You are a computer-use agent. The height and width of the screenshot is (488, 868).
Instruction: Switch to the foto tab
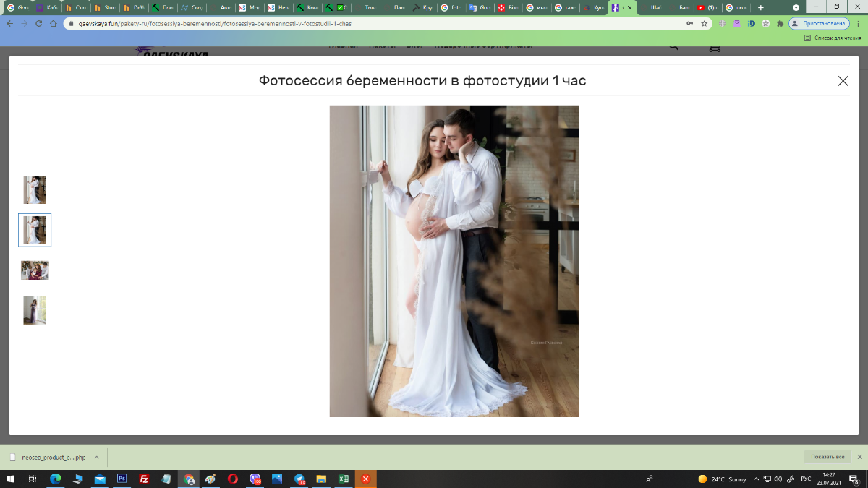coord(452,7)
